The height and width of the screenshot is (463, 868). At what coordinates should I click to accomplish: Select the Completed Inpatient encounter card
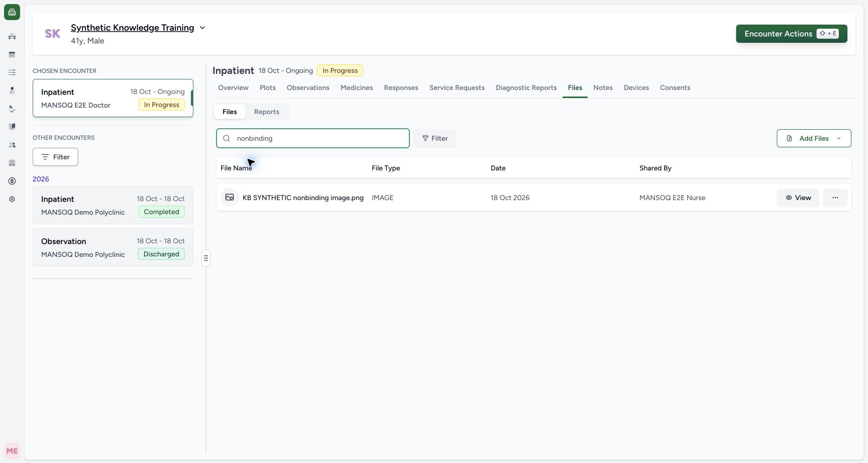tap(113, 205)
